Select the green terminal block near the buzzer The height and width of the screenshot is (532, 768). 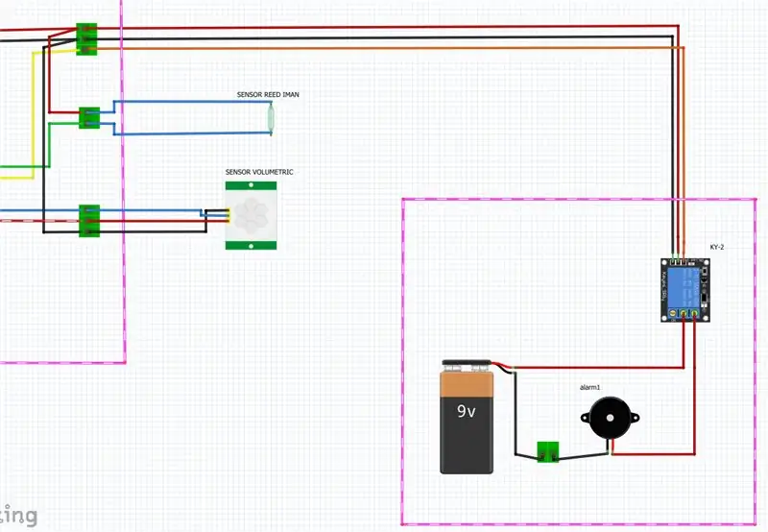pos(548,451)
